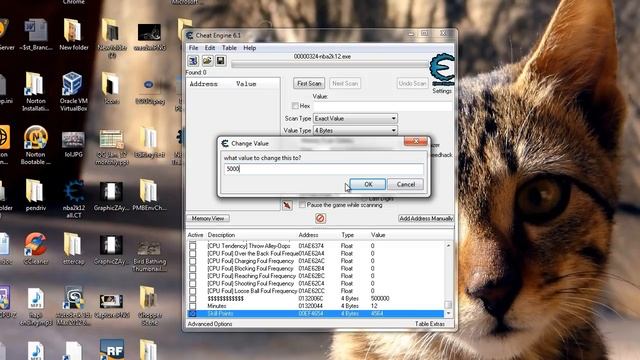The height and width of the screenshot is (360, 640).
Task: Open the Edit menu
Action: pos(210,48)
